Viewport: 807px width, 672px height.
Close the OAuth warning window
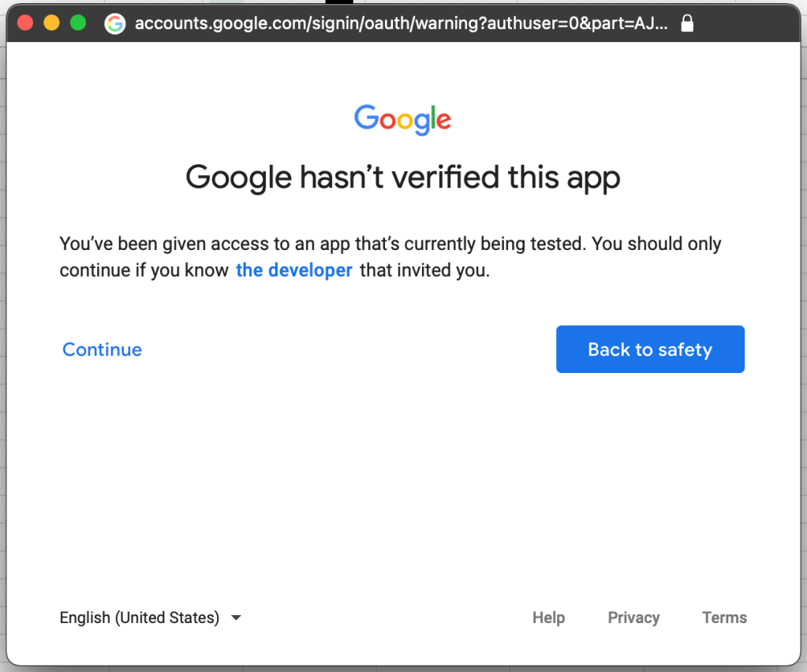tap(24, 23)
